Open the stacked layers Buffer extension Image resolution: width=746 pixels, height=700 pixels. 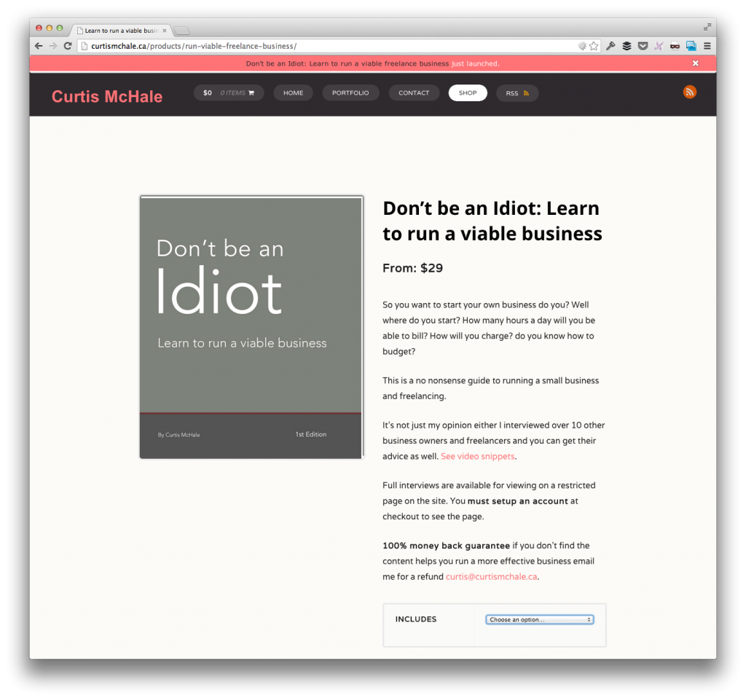click(x=627, y=46)
